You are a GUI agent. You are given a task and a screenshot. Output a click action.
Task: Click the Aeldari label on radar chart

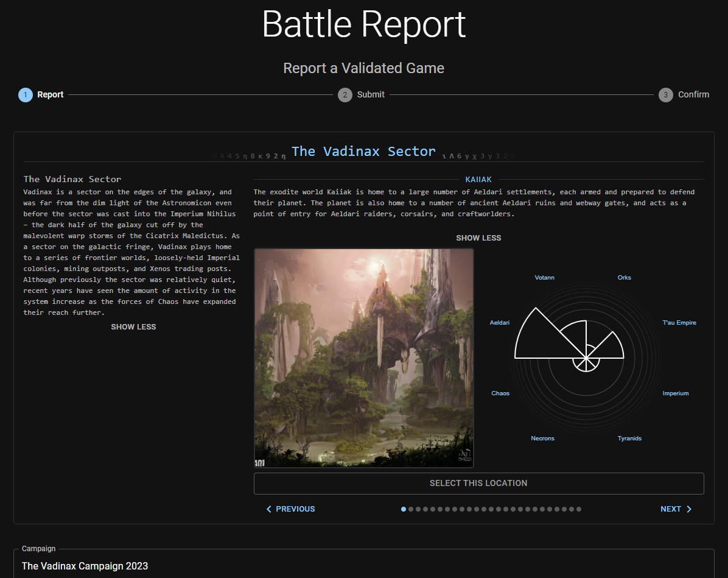coord(500,323)
